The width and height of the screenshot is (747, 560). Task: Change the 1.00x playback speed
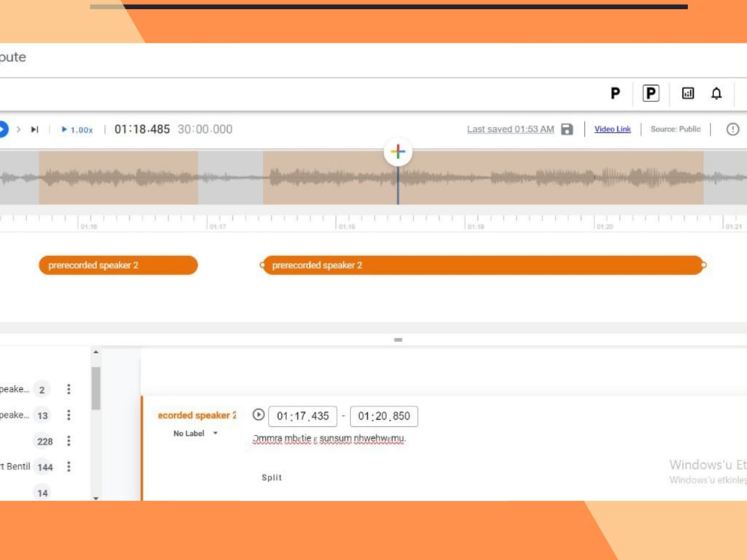[x=77, y=129]
